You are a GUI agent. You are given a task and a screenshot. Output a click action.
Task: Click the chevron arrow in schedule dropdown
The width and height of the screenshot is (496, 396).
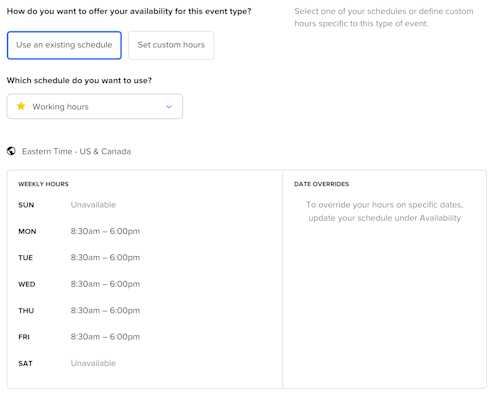tap(169, 107)
